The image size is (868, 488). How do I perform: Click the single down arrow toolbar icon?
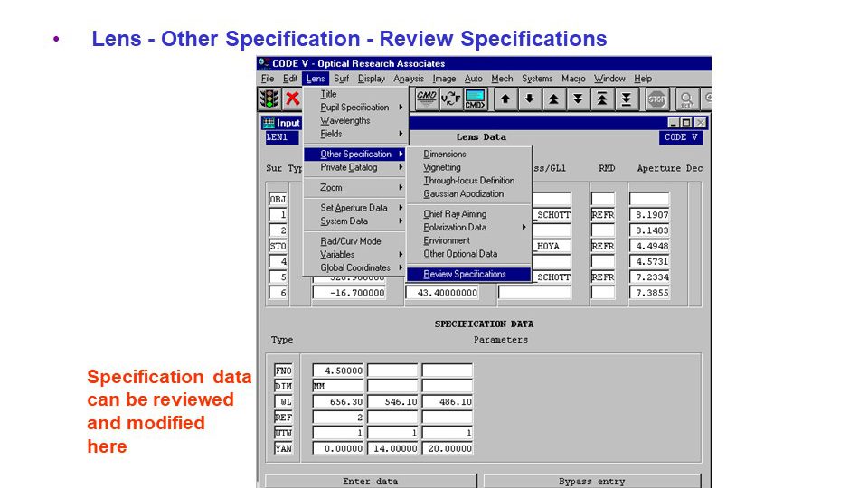coord(529,99)
